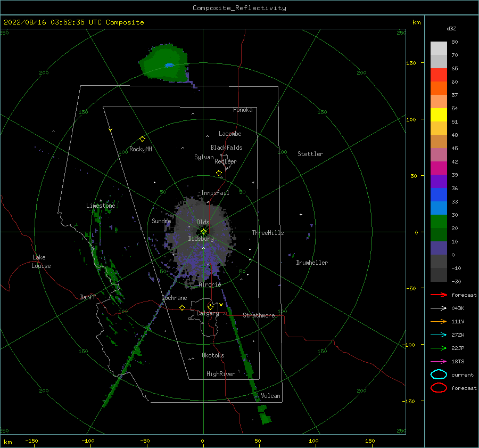The height and width of the screenshot is (448, 479).
Task: Click the green 22JP arrow icon
Action: pos(439,348)
